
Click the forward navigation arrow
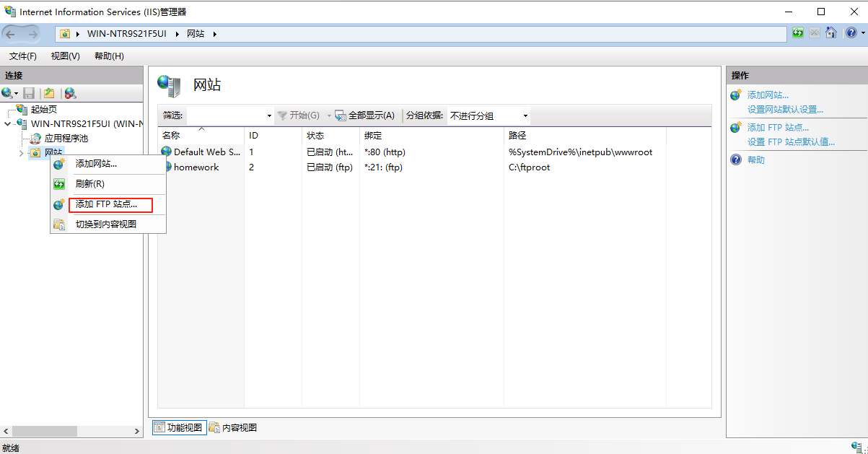[33, 34]
